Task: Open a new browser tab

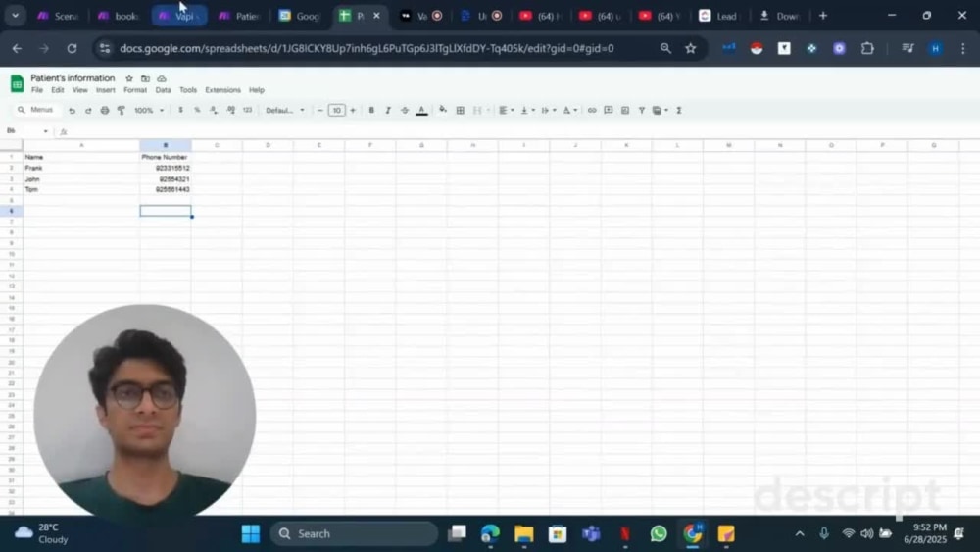Action: pos(822,17)
